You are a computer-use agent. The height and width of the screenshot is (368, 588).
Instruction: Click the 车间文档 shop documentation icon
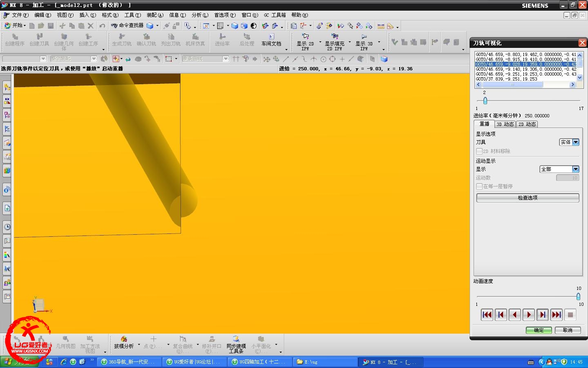[x=272, y=40]
